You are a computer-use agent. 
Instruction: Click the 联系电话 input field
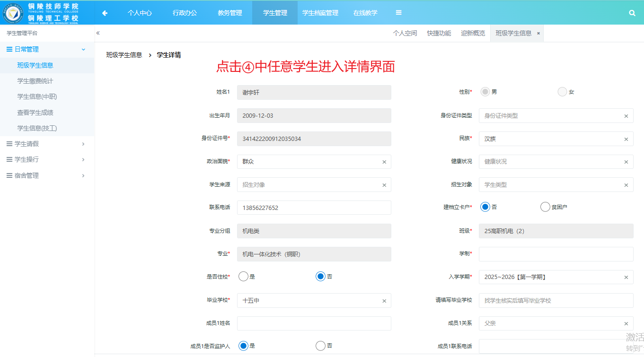click(x=314, y=208)
